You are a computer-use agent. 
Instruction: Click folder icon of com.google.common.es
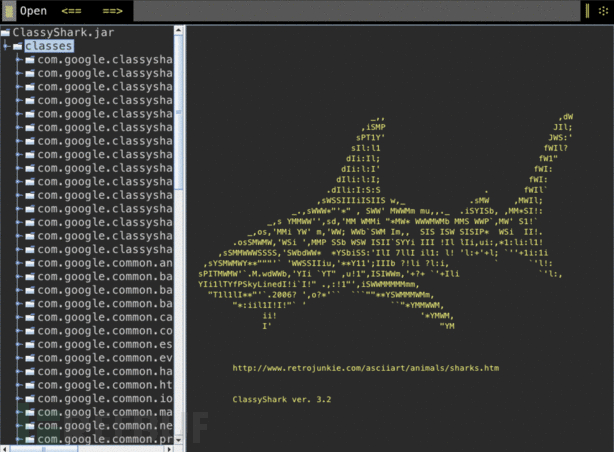(x=30, y=345)
